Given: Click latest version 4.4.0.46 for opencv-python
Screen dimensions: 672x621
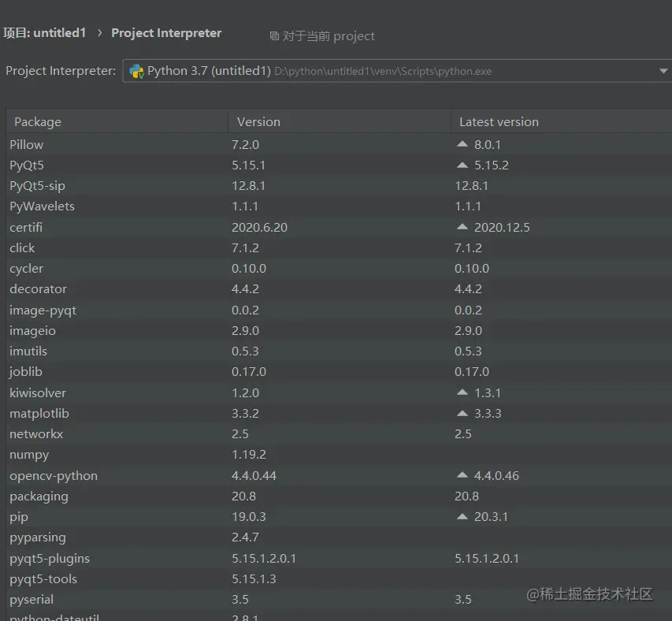Looking at the screenshot, I should click(496, 475).
